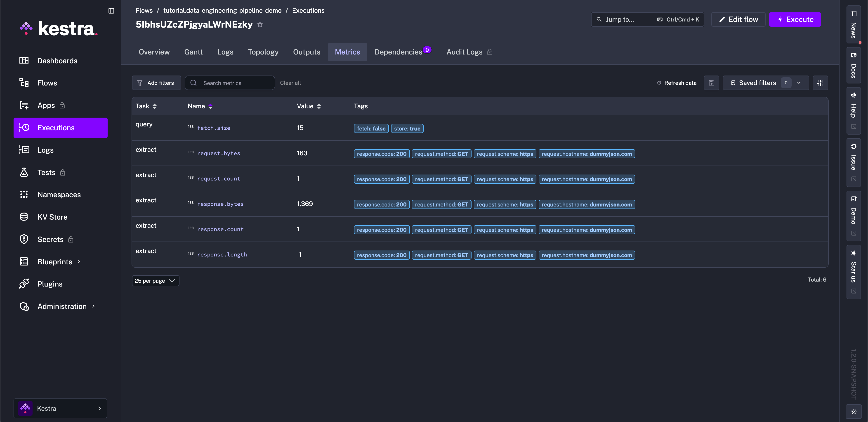Open display settings via the sliders icon
This screenshot has width=868, height=422.
821,83
